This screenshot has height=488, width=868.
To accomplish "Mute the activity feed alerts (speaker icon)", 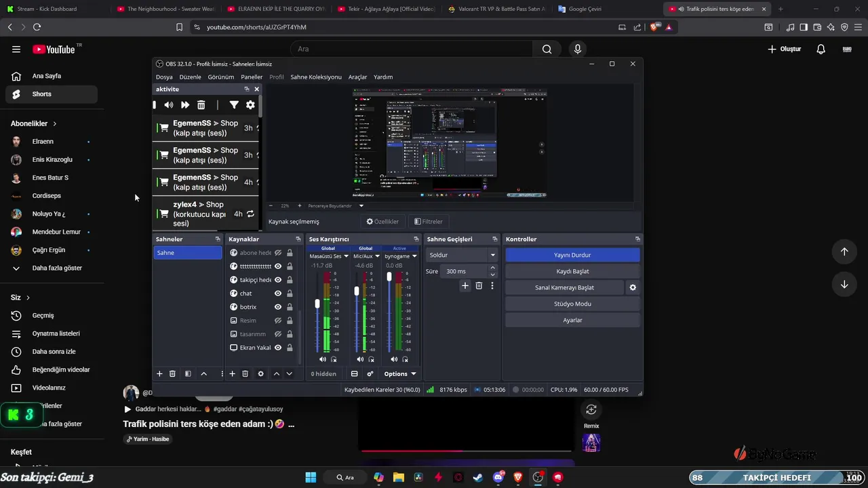I will click(168, 105).
